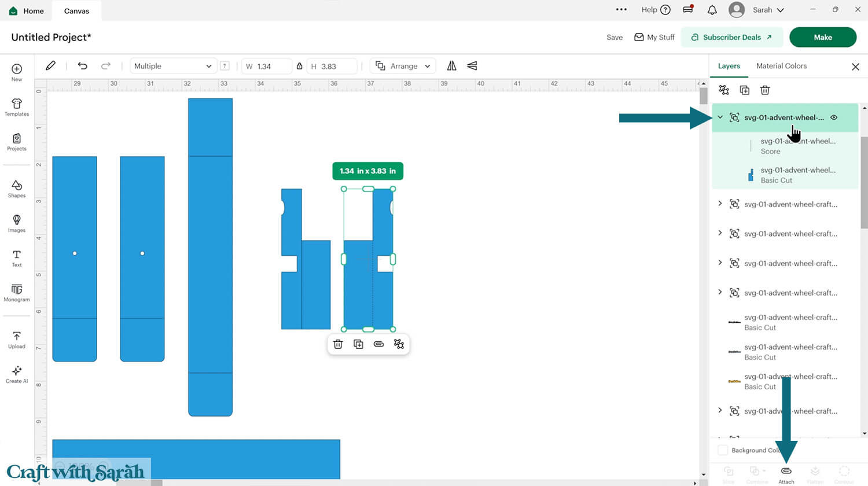Viewport: 868px width, 486px height.
Task: Click the Attach icon at panel bottom
Action: [786, 473]
